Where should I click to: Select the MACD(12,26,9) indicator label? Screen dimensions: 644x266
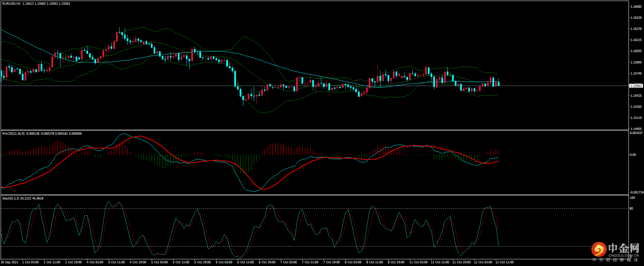tap(13, 134)
